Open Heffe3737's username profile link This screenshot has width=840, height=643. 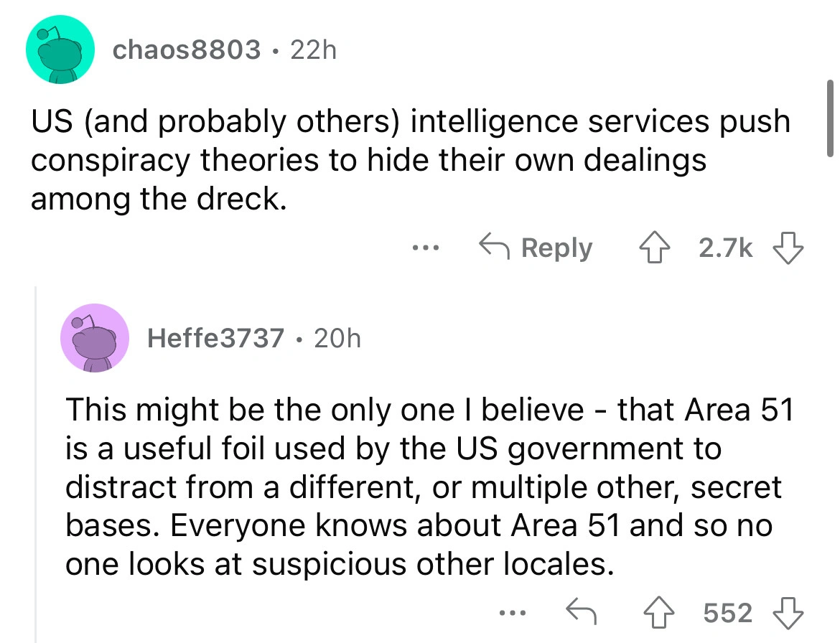215,337
